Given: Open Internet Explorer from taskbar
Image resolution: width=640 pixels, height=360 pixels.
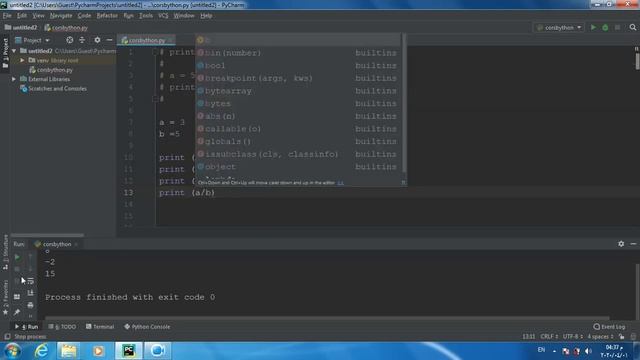Looking at the screenshot, I should pos(41,351).
